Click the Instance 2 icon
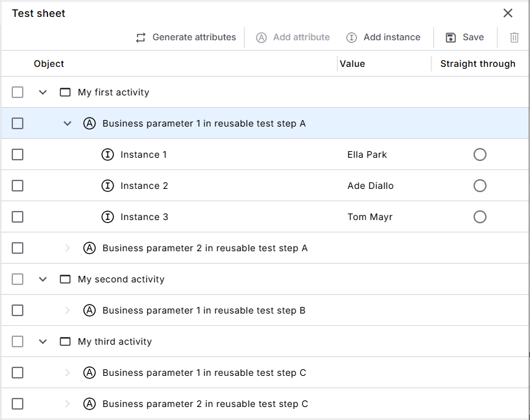 click(108, 186)
